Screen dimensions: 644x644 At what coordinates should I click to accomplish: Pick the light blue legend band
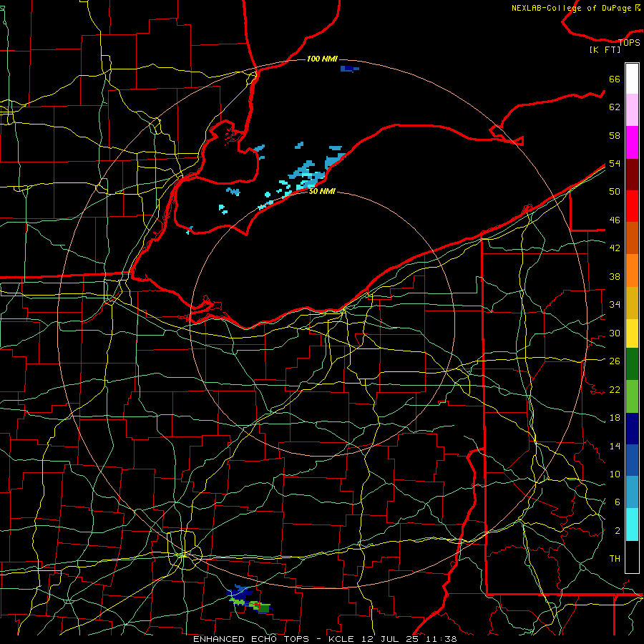pos(632,492)
